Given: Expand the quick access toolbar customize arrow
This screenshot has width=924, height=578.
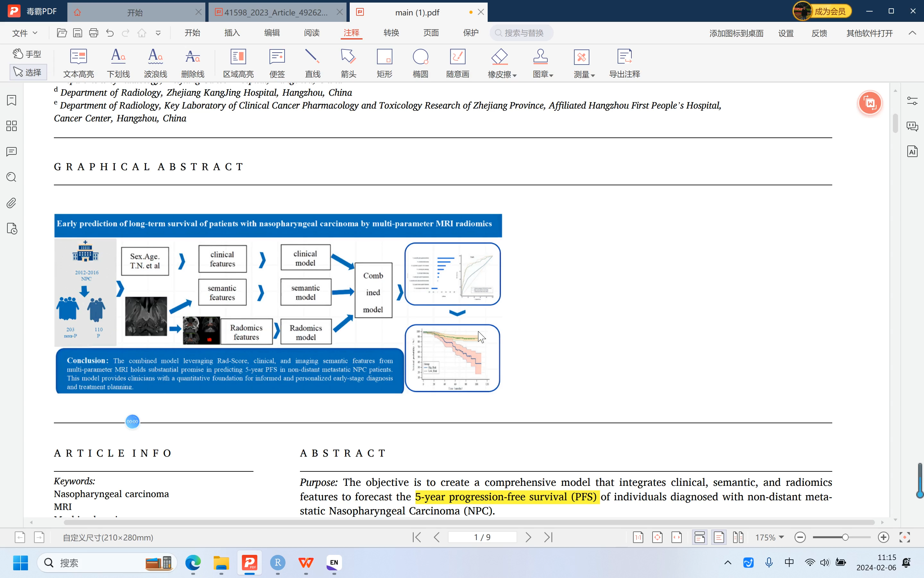Looking at the screenshot, I should tap(158, 33).
